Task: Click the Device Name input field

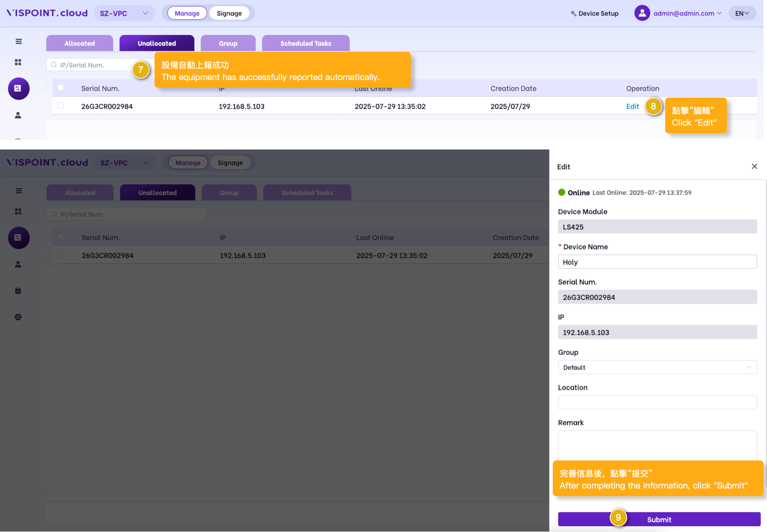Action: pyautogui.click(x=657, y=262)
